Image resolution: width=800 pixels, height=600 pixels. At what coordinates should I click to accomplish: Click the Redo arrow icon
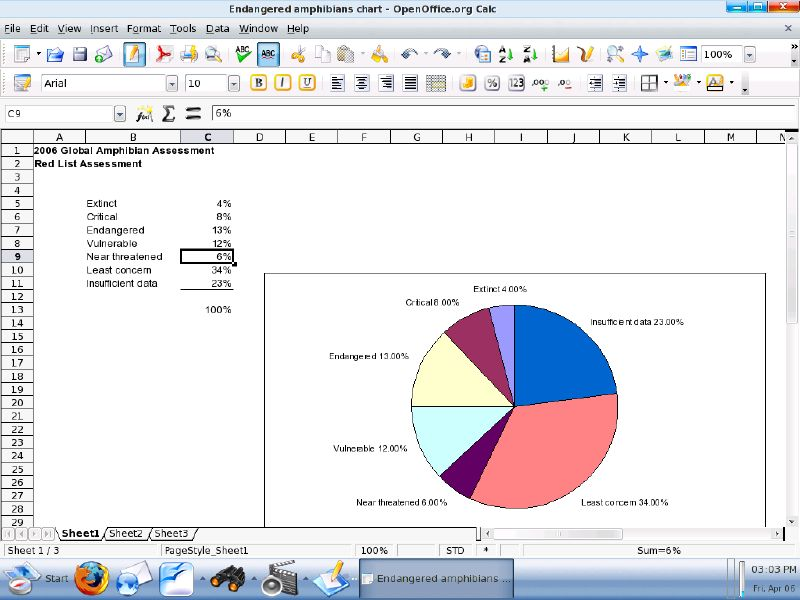[442, 54]
